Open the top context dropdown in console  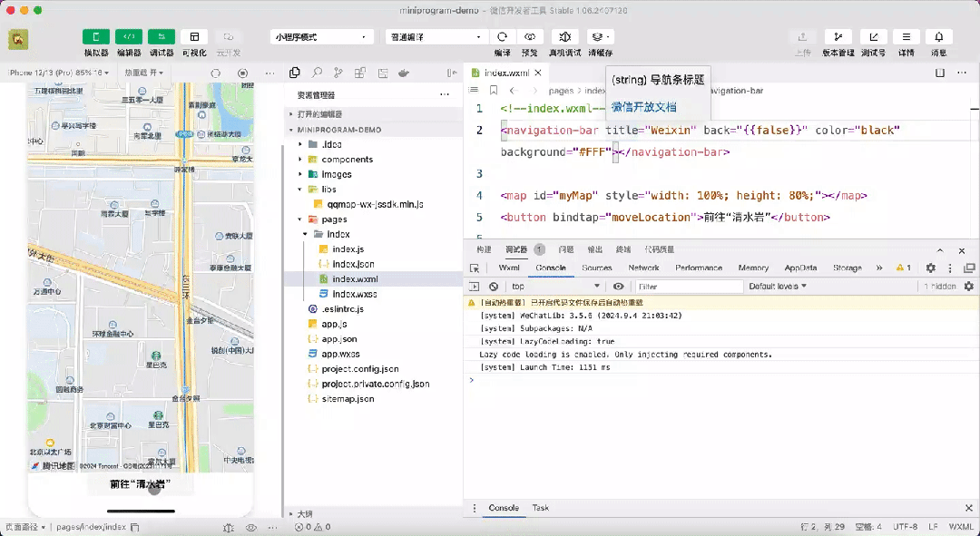click(555, 286)
